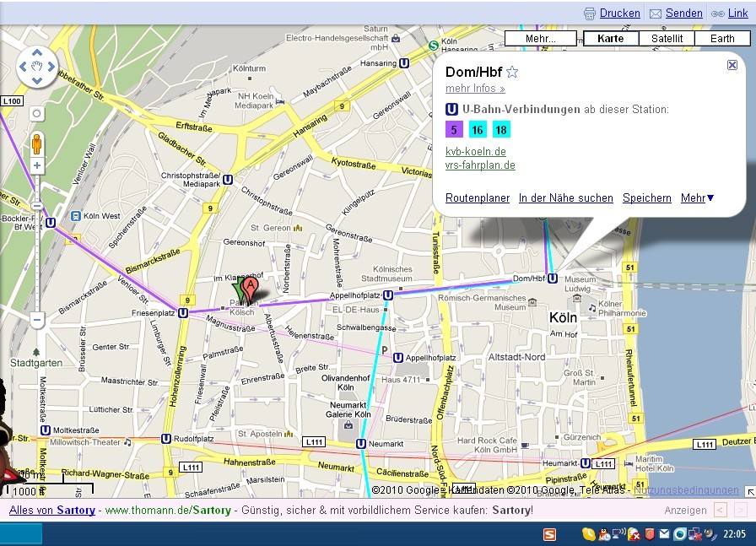Zoom out with the minus button
756x546 pixels.
tap(37, 320)
